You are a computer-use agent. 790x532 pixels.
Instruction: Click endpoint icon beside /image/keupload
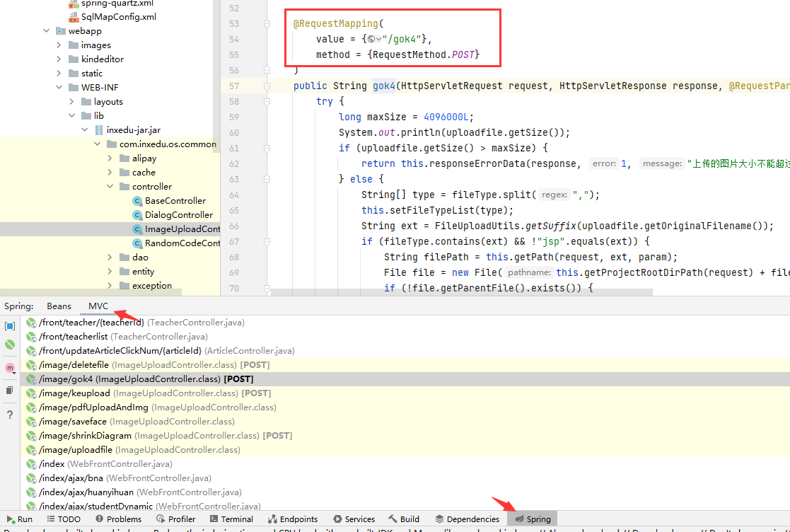[31, 393]
